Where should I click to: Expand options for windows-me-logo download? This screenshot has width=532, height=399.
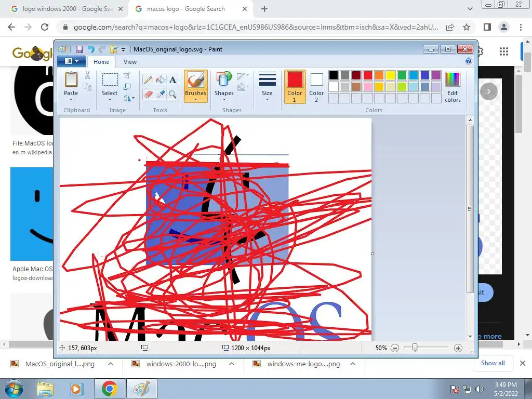(x=353, y=364)
